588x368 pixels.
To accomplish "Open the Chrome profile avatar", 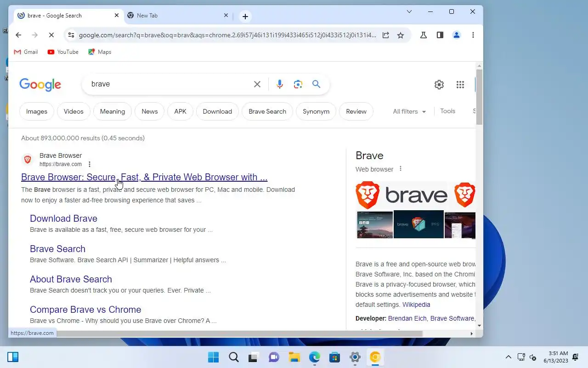I will coord(457,35).
